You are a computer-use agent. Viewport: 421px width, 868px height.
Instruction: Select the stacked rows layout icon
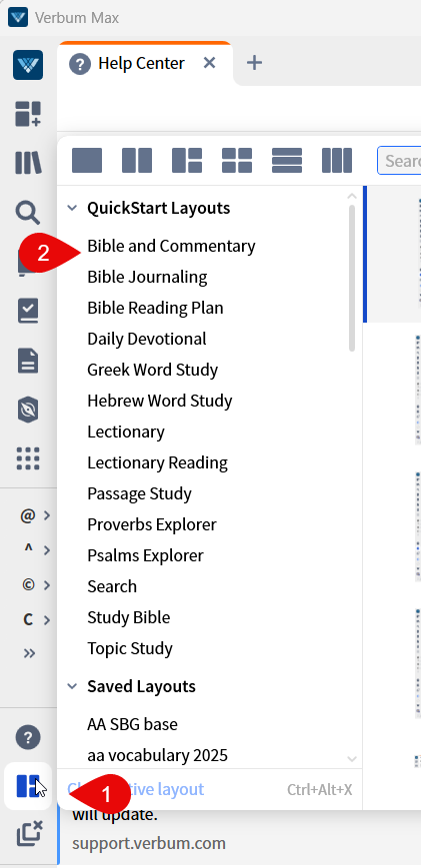(287, 161)
